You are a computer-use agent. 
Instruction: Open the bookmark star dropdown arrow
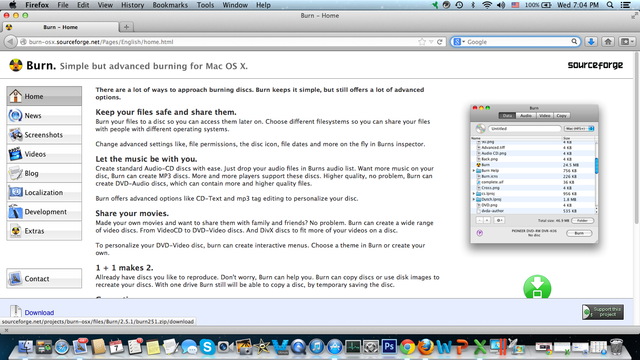click(431, 42)
